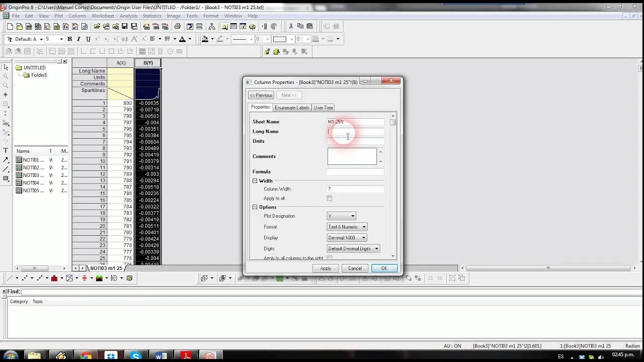Check Apply to all columns to the right

click(330, 258)
